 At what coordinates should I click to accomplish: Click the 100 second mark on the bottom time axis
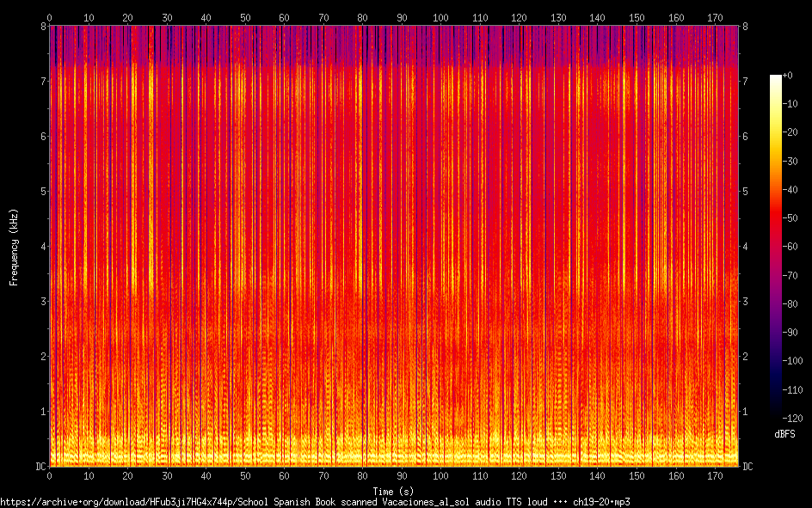(441, 475)
